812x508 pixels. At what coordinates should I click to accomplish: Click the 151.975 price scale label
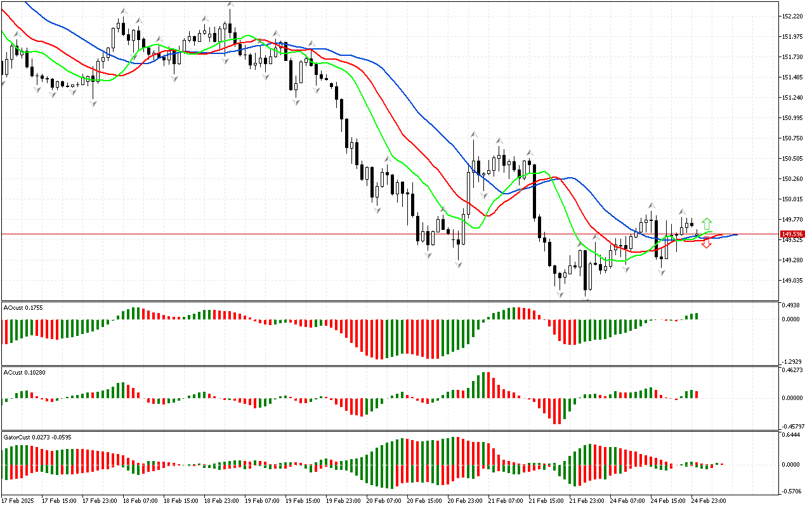coord(793,37)
